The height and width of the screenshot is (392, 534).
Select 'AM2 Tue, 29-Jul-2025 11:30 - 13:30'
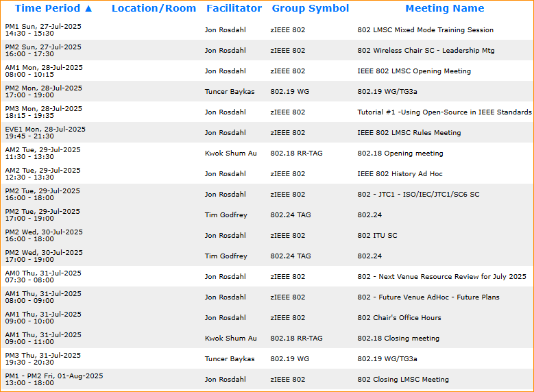43,154
